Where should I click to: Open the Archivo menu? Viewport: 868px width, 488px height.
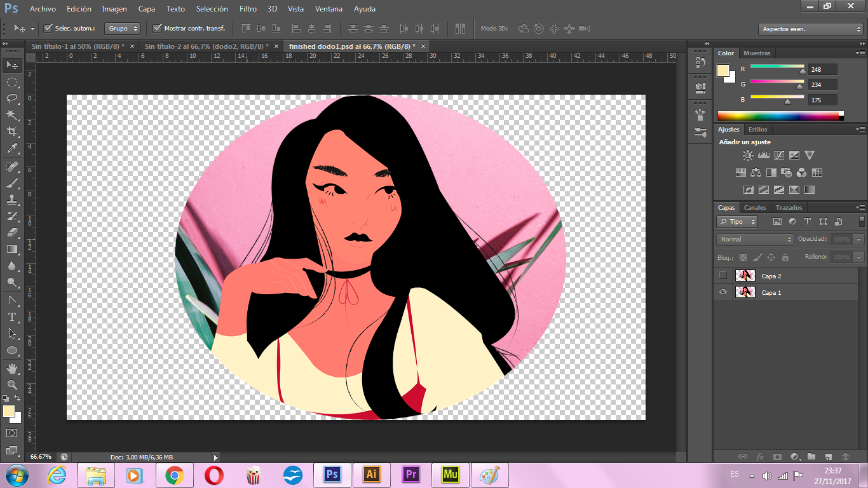43,9
